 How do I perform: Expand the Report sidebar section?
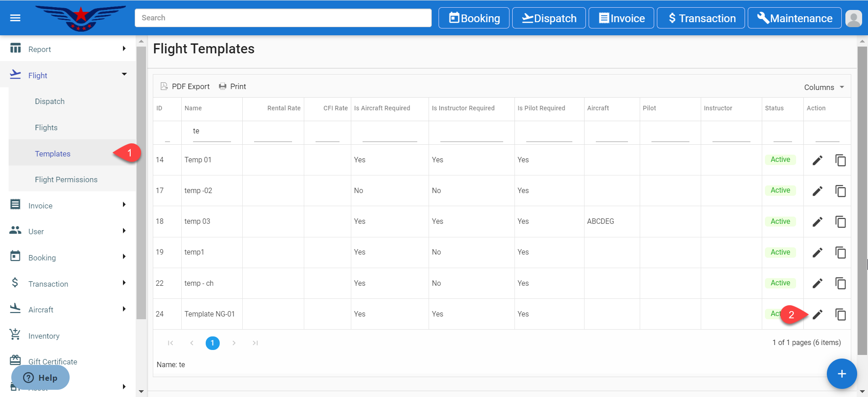[x=124, y=49]
